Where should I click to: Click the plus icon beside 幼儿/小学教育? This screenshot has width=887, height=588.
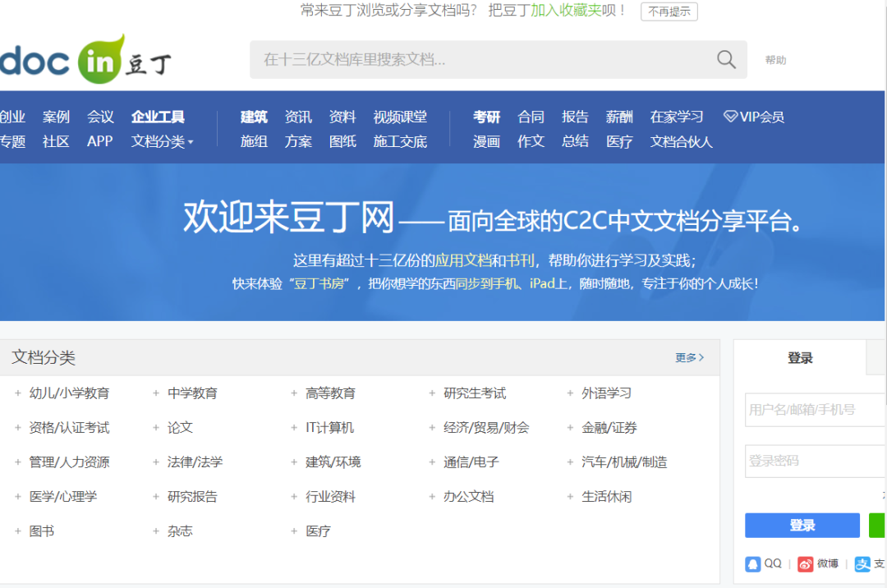[17, 393]
